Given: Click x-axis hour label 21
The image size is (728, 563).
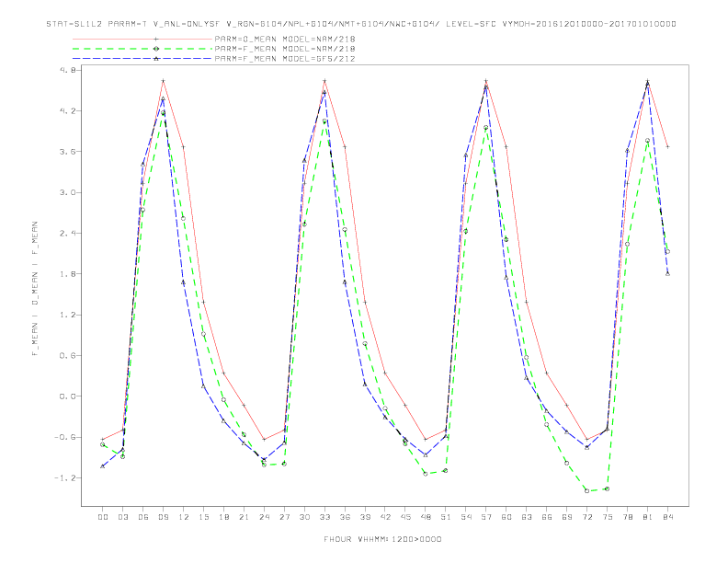Looking at the screenshot, I should pyautogui.click(x=244, y=517).
